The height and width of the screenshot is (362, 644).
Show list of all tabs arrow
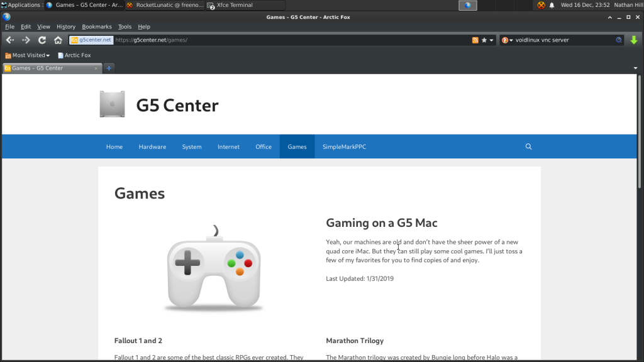(635, 68)
